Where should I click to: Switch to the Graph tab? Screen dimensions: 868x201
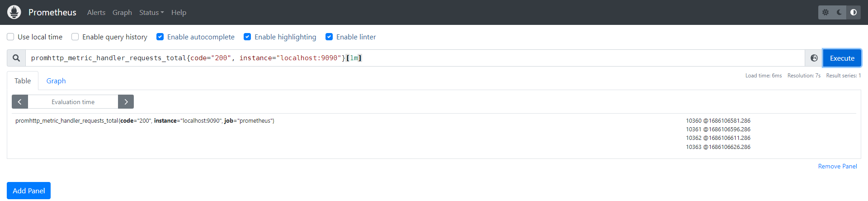point(56,81)
